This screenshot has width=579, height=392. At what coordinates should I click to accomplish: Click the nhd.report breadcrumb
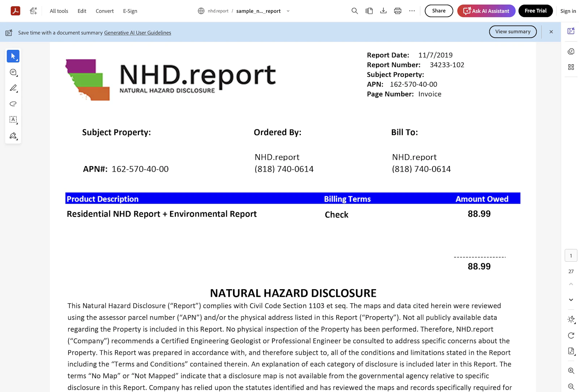tap(218, 11)
